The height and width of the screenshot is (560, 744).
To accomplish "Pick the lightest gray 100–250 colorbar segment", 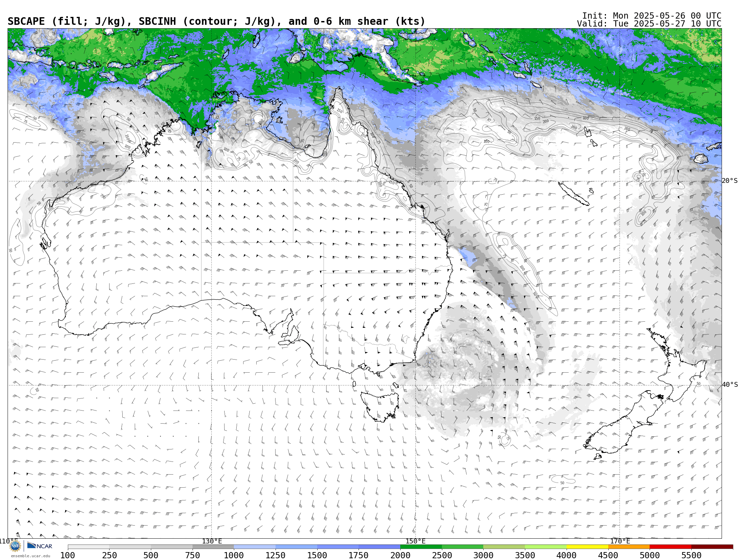I will (89, 547).
